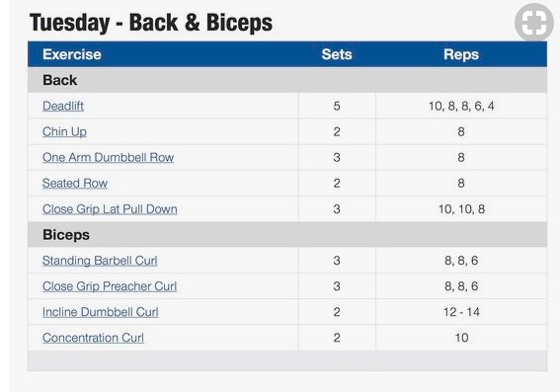560x392 pixels.
Task: Click the Exercise column header
Action: click(72, 54)
